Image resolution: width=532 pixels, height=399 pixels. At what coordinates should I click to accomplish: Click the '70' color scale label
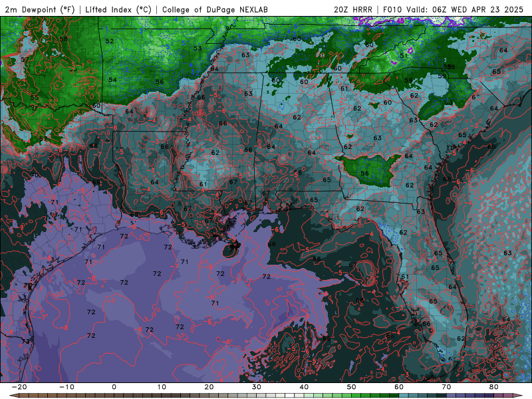pos(446,387)
